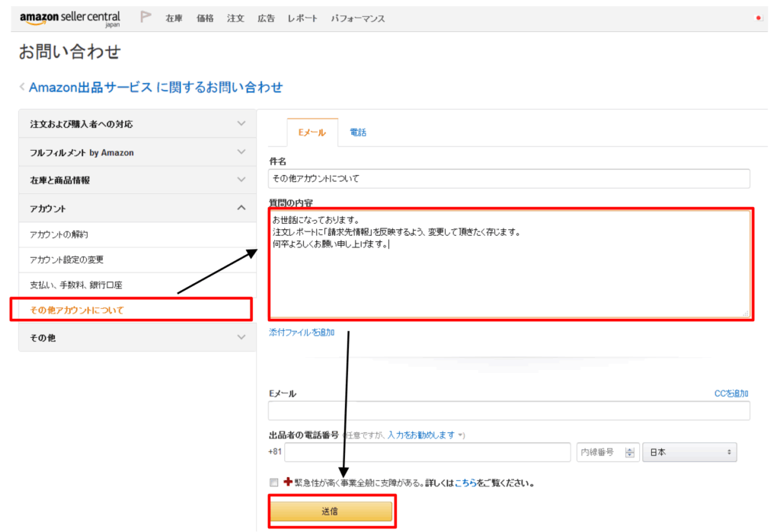Viewport: 780px width, 532px height.
Task: Expand 在庫と商品情報 section
Action: (x=137, y=180)
